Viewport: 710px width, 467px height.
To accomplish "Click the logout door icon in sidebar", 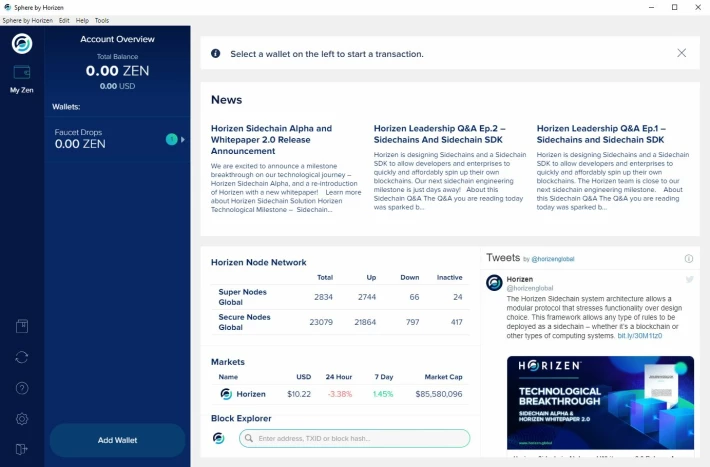I will (x=22, y=449).
